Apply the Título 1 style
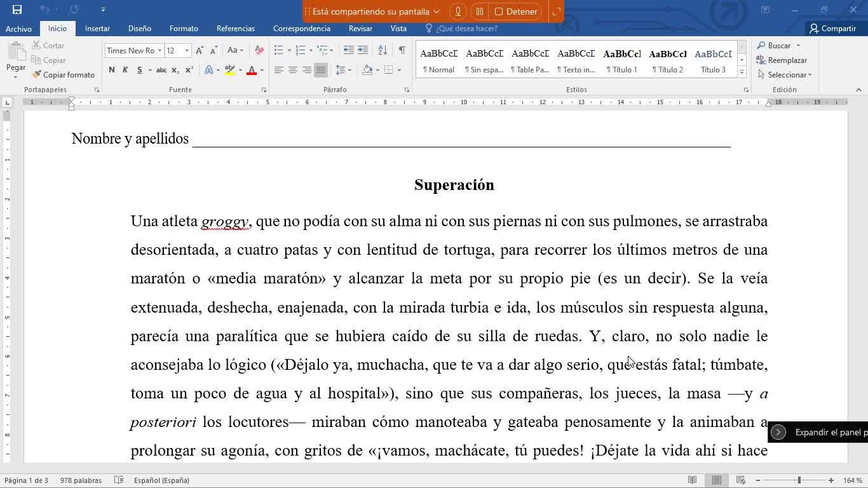Image resolution: width=868 pixels, height=488 pixels. [x=622, y=60]
